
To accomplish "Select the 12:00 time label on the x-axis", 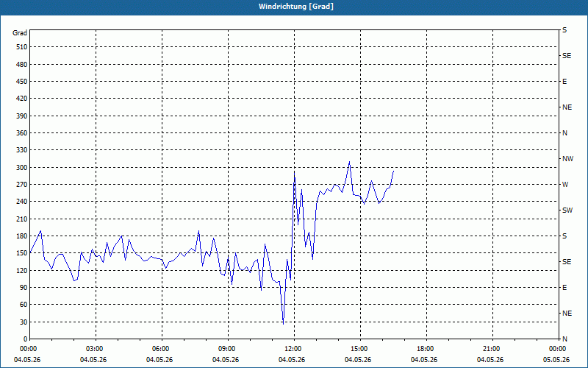I will [x=293, y=349].
